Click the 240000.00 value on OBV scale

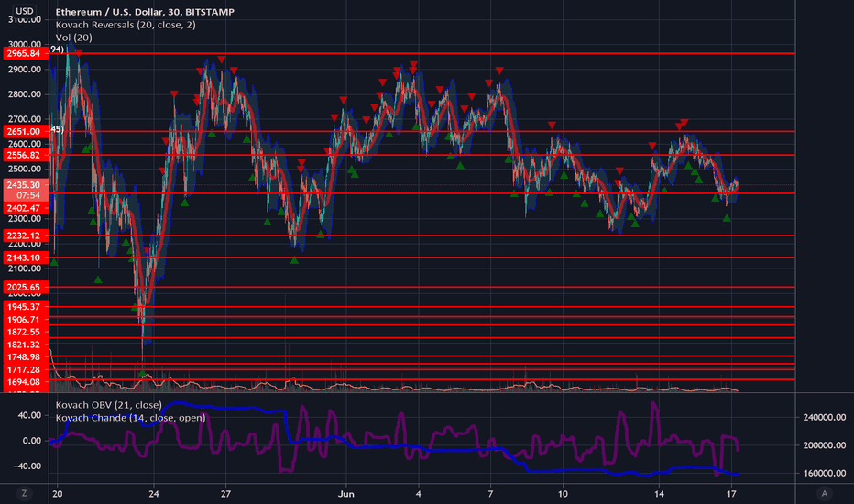pyautogui.click(x=824, y=417)
